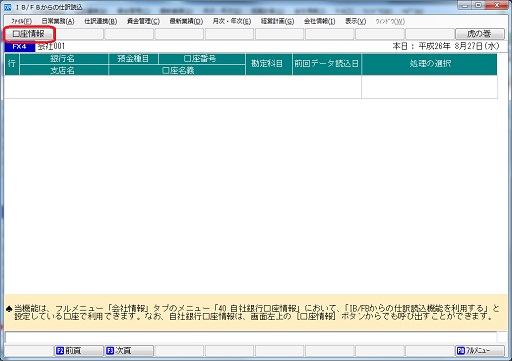Click the 行 column header
The height and width of the screenshot is (361, 512).
coord(12,64)
